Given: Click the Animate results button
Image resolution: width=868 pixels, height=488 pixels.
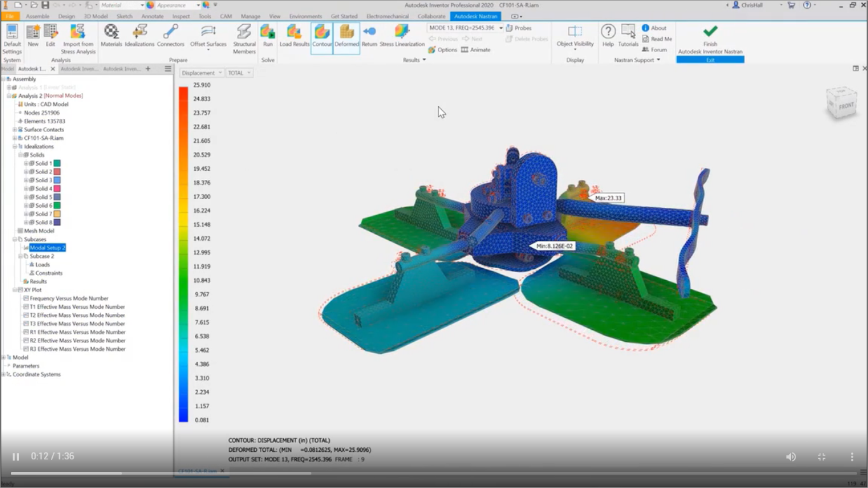Looking at the screenshot, I should (x=475, y=50).
